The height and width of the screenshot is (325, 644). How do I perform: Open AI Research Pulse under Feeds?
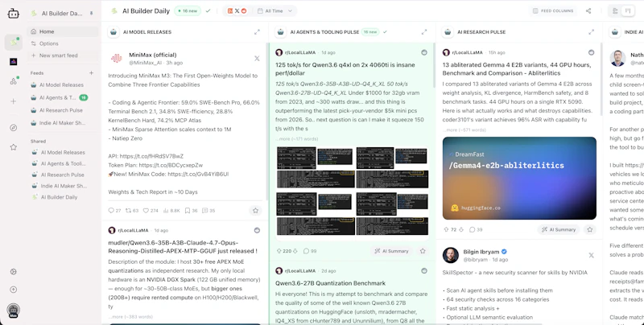point(63,110)
